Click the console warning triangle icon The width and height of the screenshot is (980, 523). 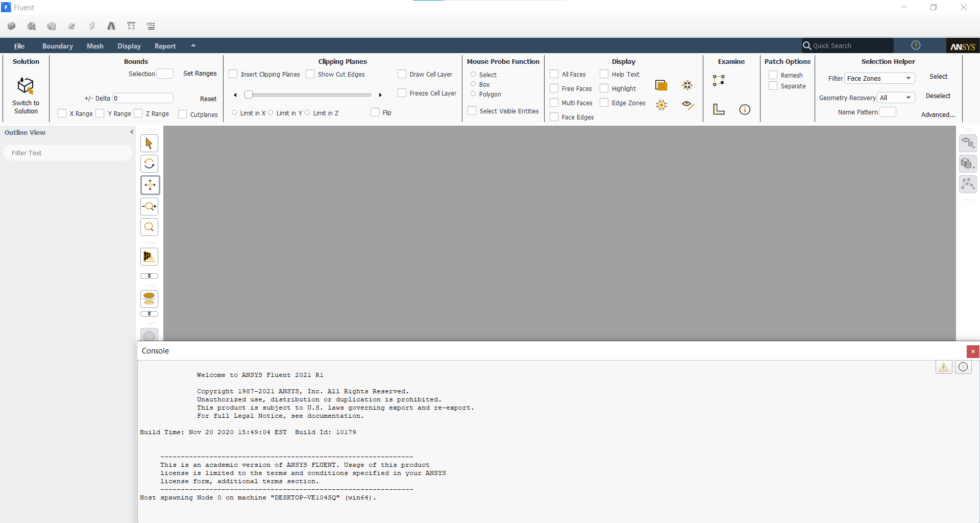point(944,367)
